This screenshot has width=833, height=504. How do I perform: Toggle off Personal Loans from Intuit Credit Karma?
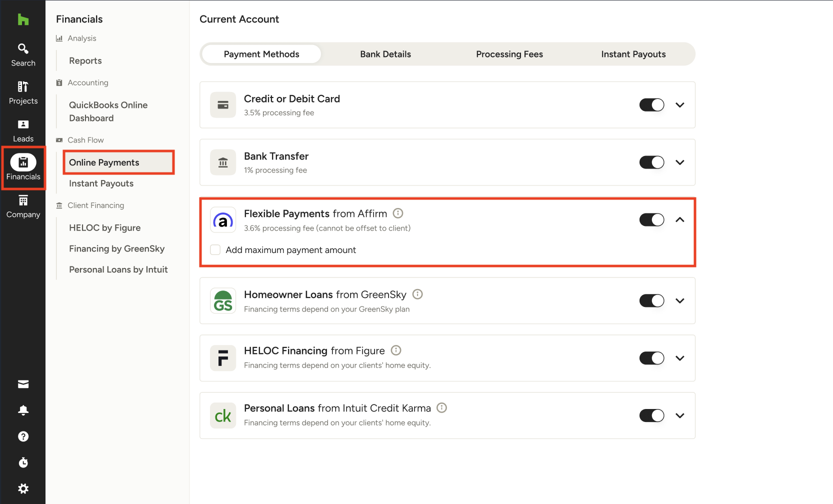coord(651,415)
